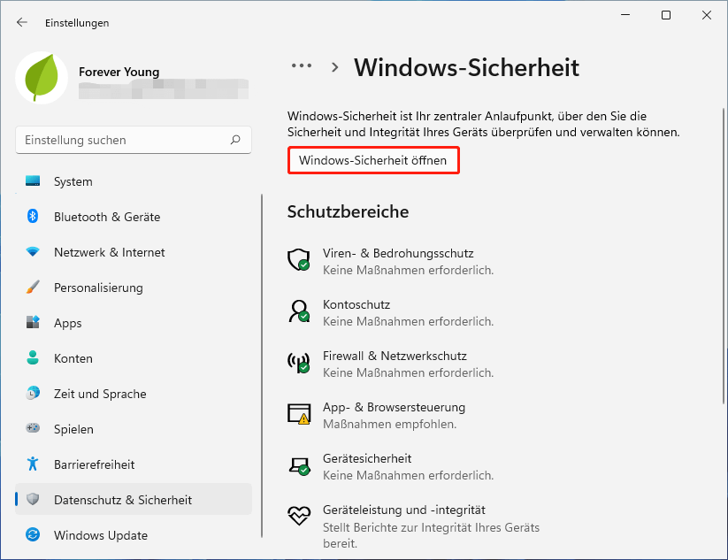
Task: Click the shield Datenschutz icon
Action: [33, 499]
